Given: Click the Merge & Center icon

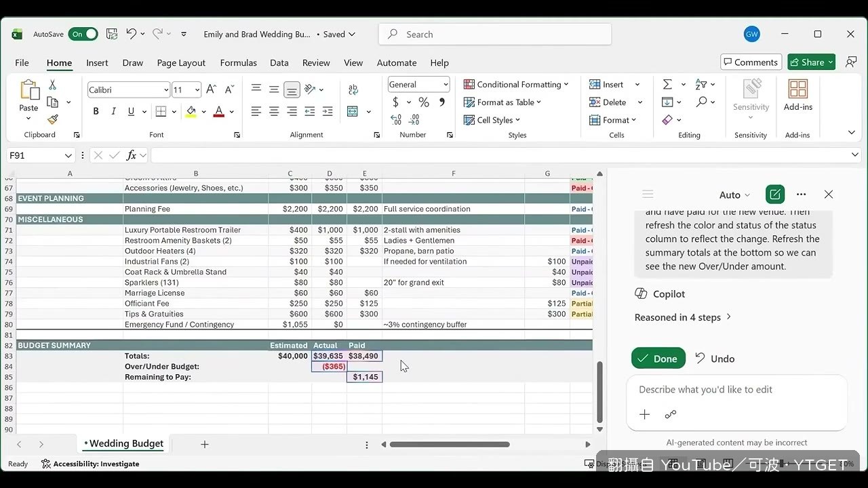Looking at the screenshot, I should 353,111.
